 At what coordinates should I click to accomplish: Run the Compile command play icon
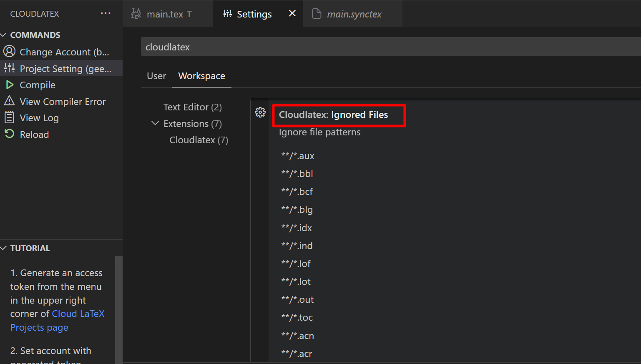tap(10, 85)
